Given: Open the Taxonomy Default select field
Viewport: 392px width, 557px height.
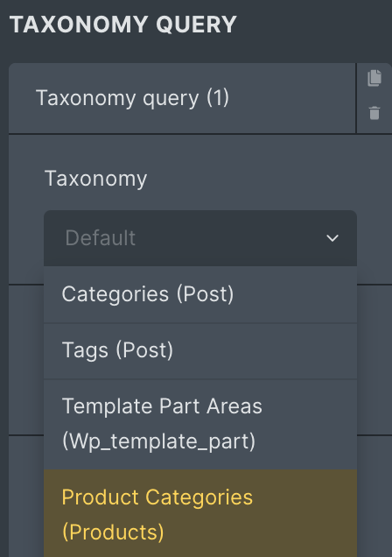Looking at the screenshot, I should [200, 238].
